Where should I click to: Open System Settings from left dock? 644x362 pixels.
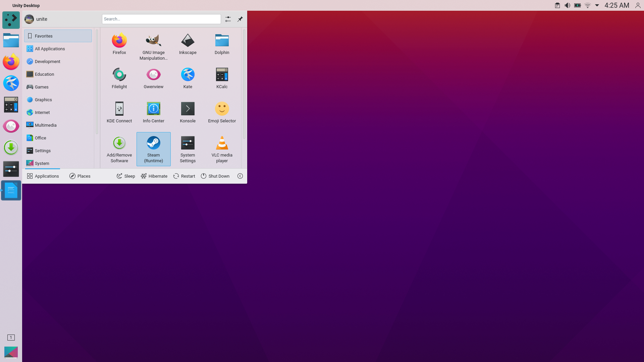[x=11, y=169]
